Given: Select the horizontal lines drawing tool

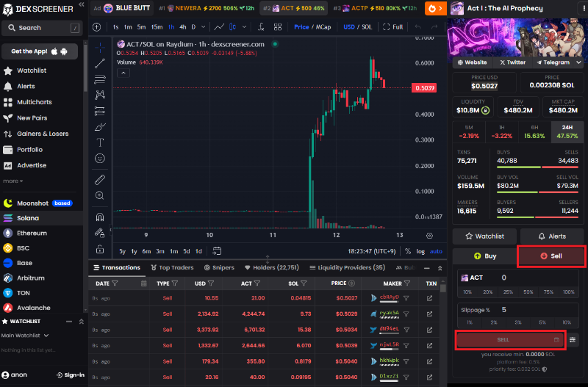Looking at the screenshot, I should click(x=100, y=79).
